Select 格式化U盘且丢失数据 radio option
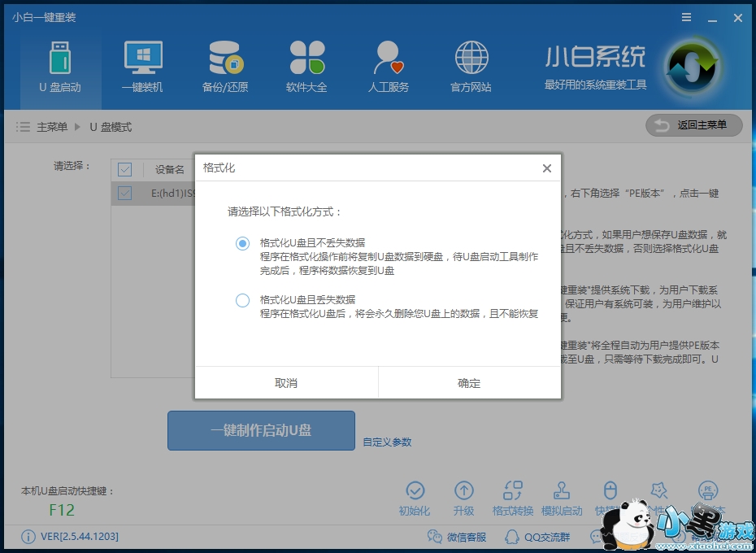Image resolution: width=756 pixels, height=553 pixels. click(x=242, y=300)
